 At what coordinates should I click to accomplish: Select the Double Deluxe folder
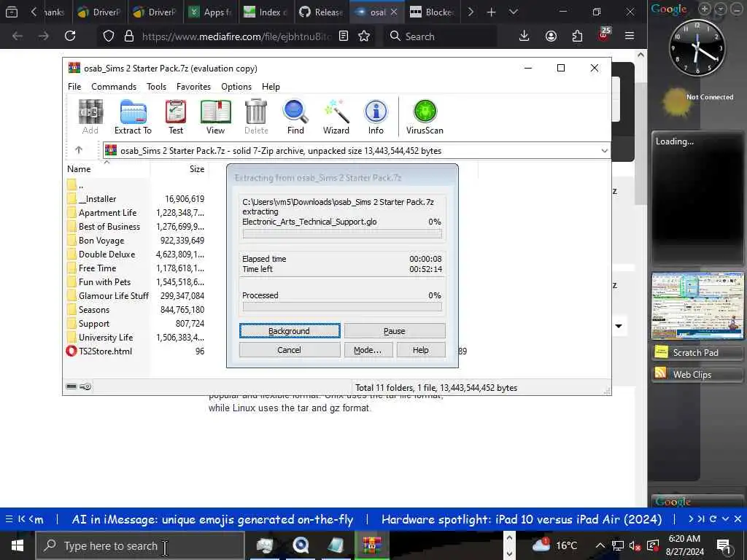[107, 254]
